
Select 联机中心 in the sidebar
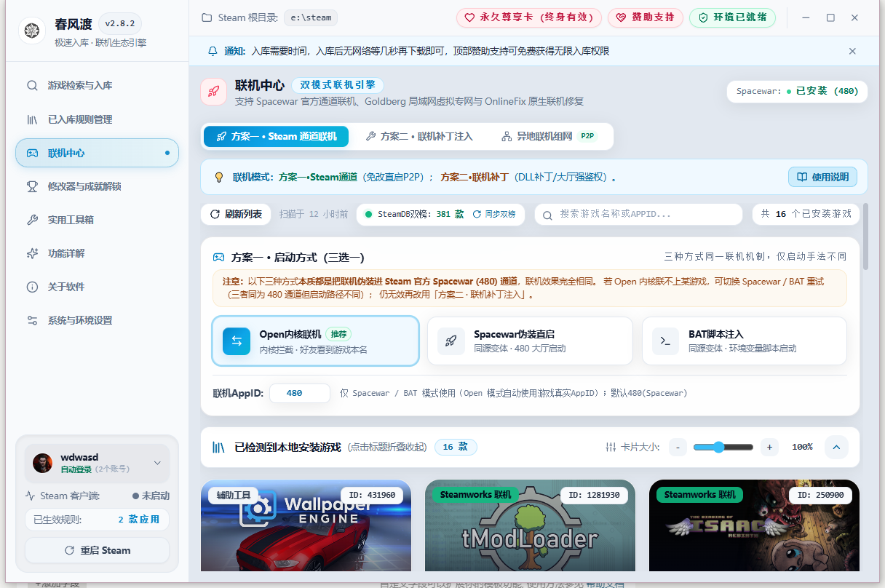click(97, 153)
